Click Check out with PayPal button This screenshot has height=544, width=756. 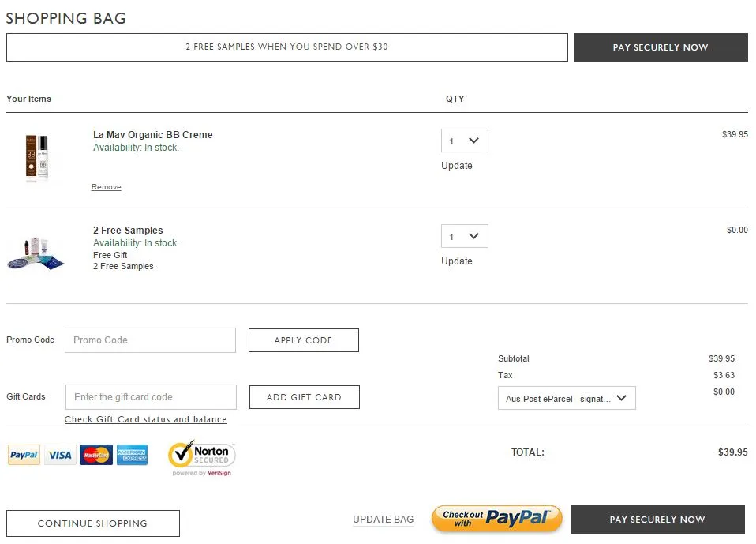(496, 519)
